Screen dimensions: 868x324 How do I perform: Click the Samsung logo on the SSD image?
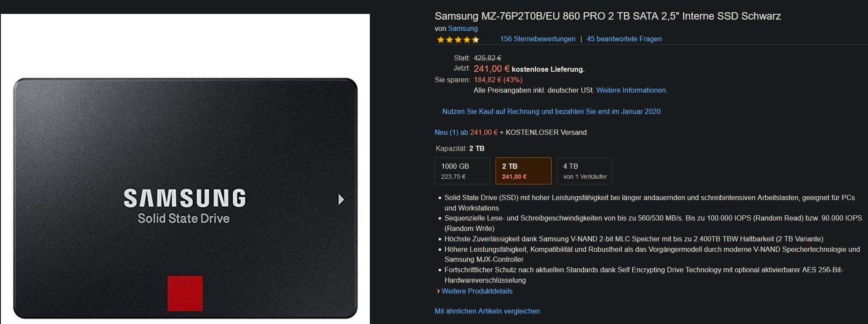[185, 198]
